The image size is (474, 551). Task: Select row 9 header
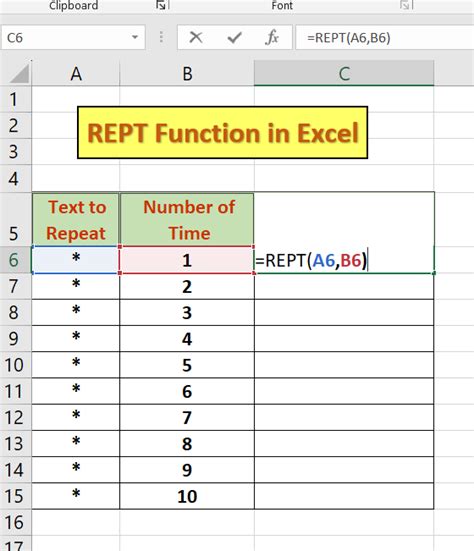(x=15, y=338)
